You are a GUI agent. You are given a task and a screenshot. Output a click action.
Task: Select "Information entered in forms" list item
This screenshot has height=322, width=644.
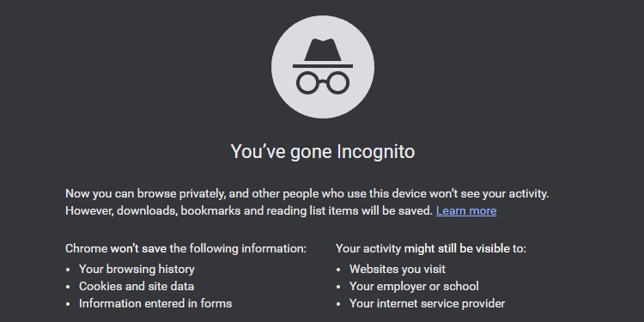[x=155, y=303]
